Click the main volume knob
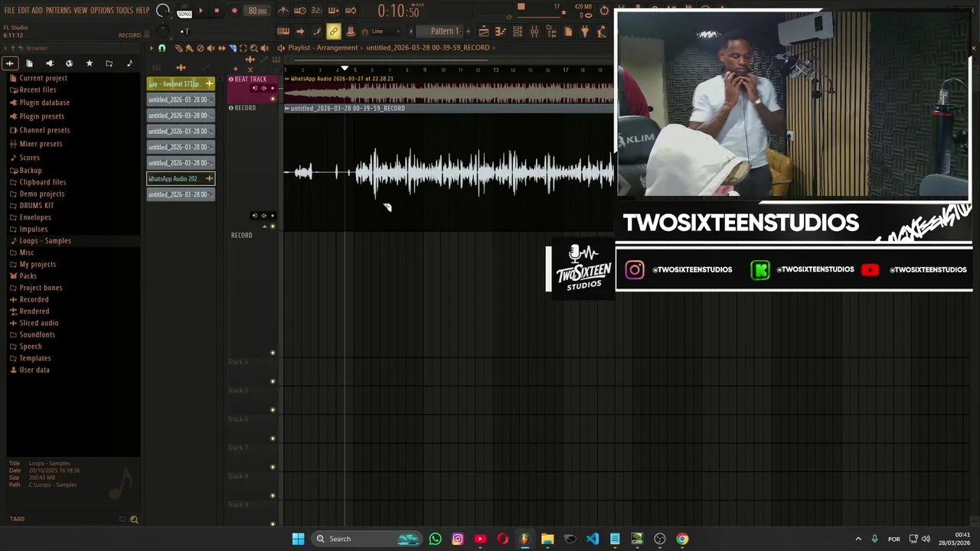Image resolution: width=980 pixels, height=551 pixels. click(162, 11)
